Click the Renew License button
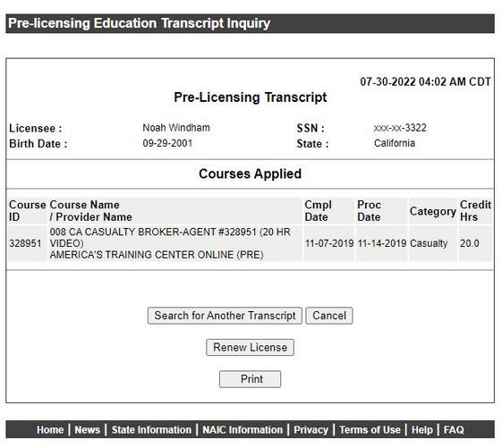This screenshot has width=502, height=448. click(250, 347)
